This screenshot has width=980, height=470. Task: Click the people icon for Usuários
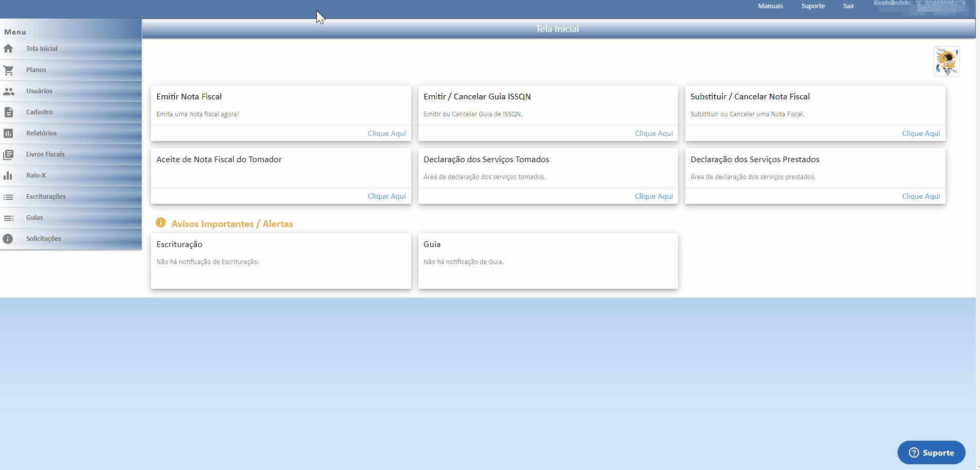point(8,91)
